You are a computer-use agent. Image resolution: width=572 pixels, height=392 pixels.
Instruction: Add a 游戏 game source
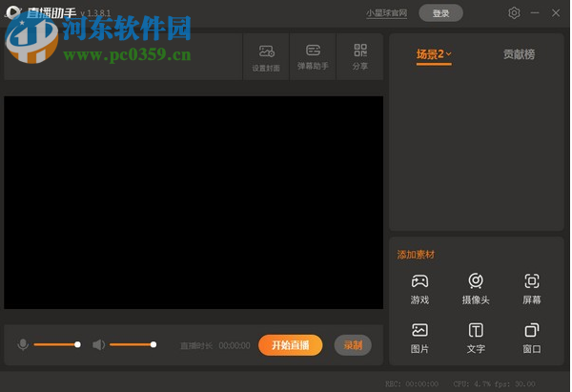coord(419,289)
